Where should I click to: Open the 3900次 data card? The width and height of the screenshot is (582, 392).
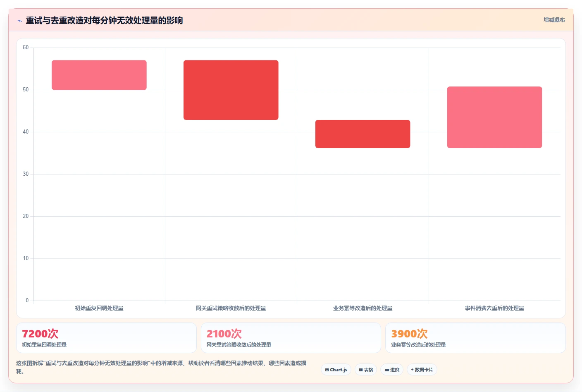click(x=475, y=338)
